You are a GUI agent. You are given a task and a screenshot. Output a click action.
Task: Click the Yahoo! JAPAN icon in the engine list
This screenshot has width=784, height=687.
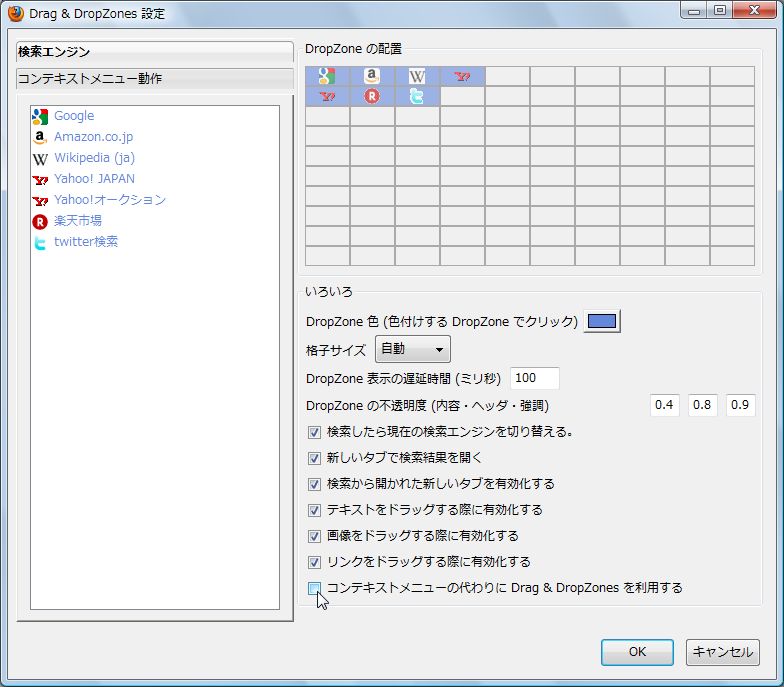40,180
